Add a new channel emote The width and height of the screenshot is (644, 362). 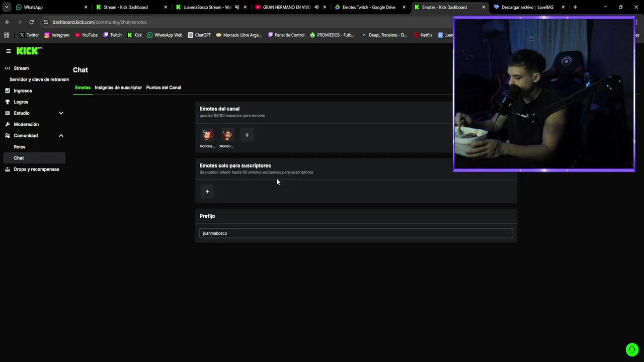click(247, 135)
